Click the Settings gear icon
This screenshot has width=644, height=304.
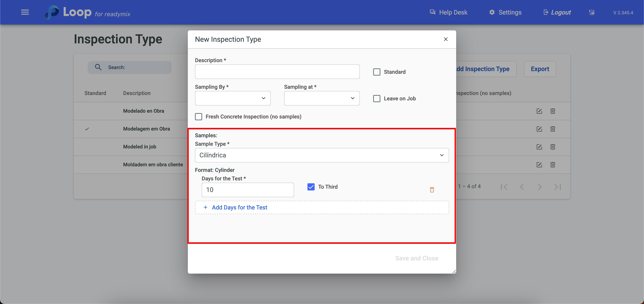tap(492, 12)
